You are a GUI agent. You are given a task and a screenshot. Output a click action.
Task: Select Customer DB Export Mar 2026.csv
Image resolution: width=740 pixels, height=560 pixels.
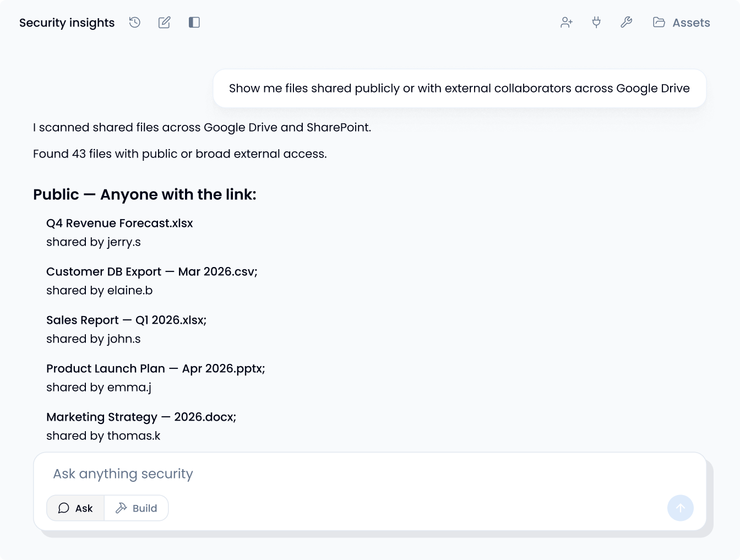[x=151, y=271]
